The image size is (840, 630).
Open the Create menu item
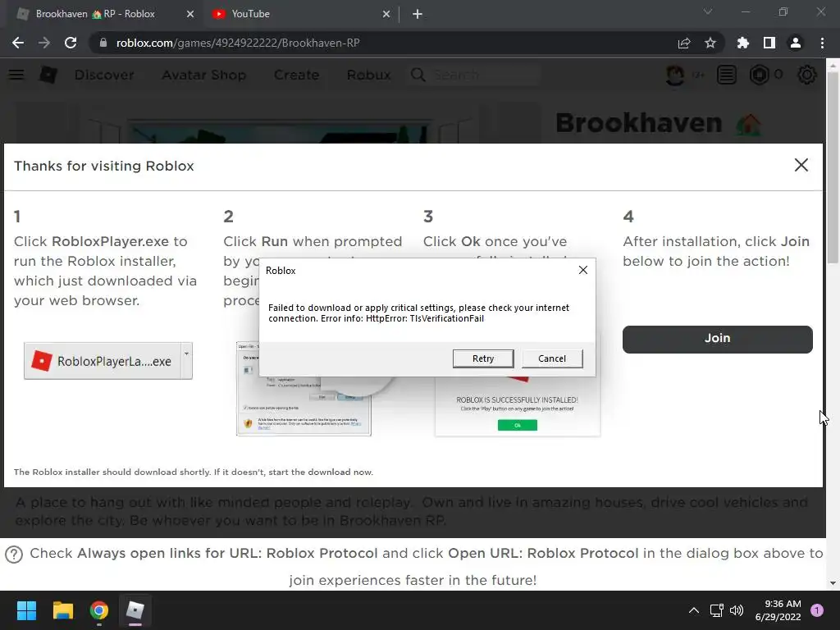click(x=296, y=75)
